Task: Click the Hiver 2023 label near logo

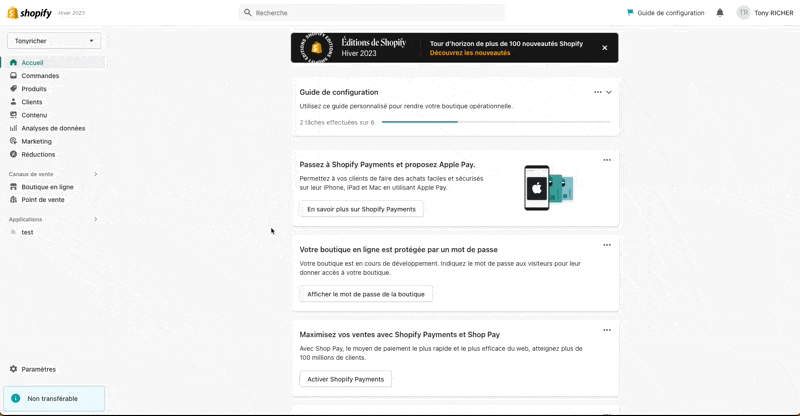Action: (x=71, y=13)
